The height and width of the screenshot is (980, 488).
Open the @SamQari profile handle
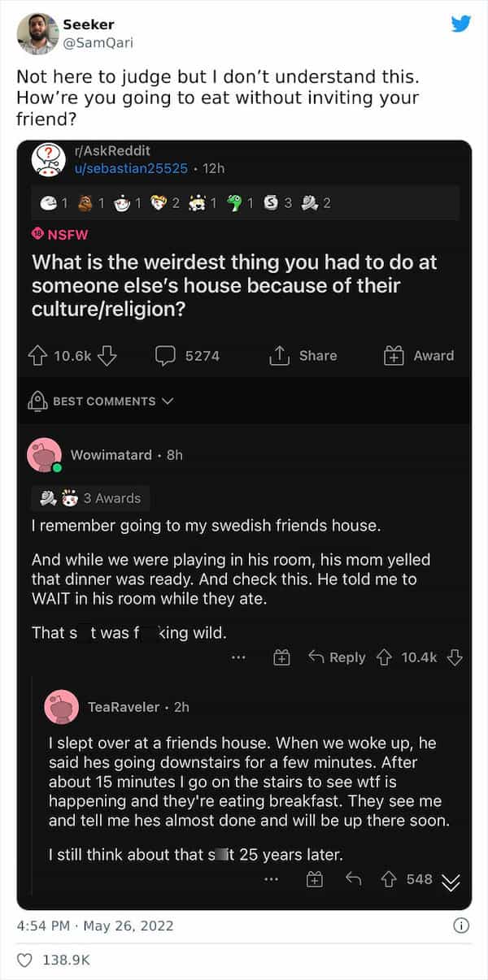coord(98,42)
